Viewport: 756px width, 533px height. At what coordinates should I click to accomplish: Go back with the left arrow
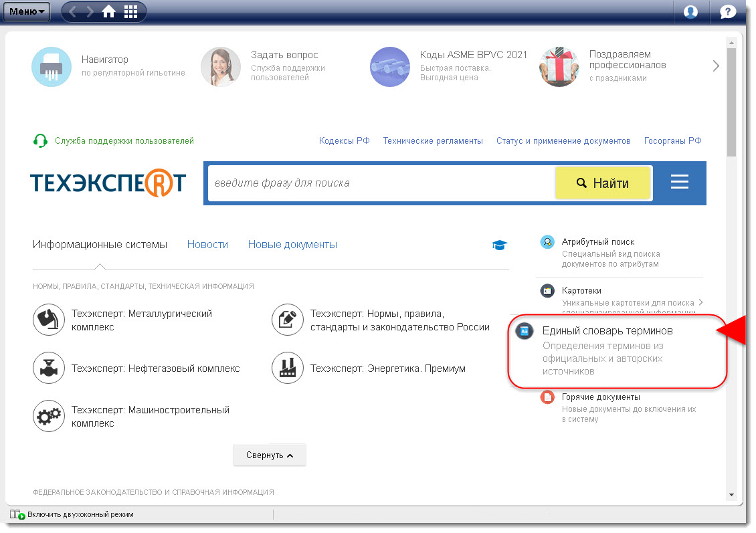pyautogui.click(x=73, y=11)
